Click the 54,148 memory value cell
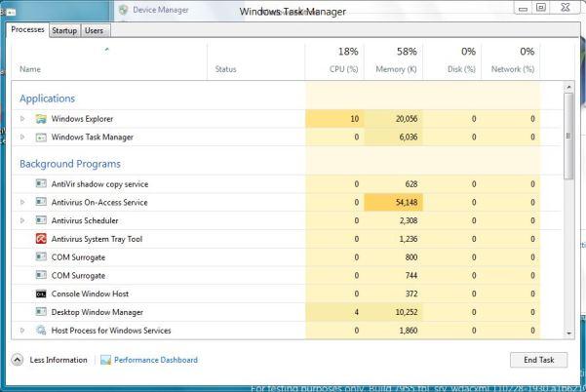The height and width of the screenshot is (392, 586). (x=394, y=202)
